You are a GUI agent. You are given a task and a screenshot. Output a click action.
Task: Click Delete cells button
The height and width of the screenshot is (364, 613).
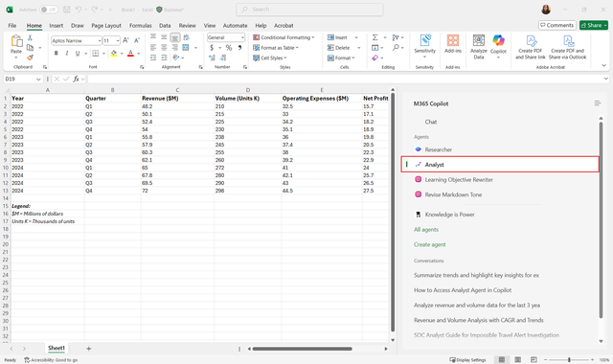coord(338,48)
